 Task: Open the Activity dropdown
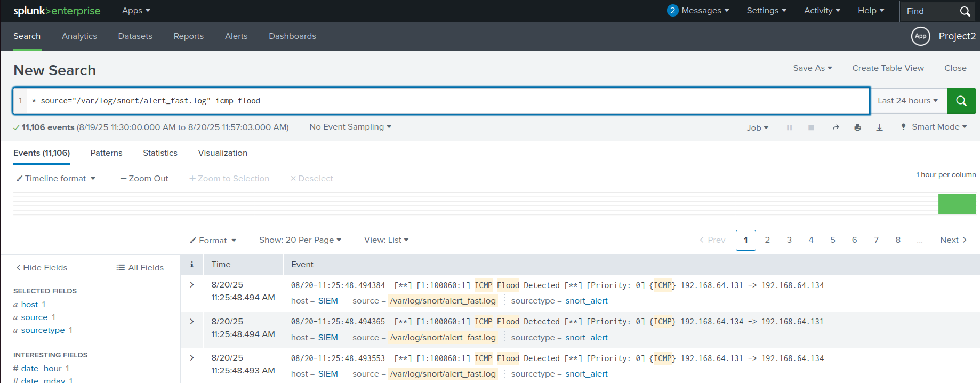click(822, 11)
